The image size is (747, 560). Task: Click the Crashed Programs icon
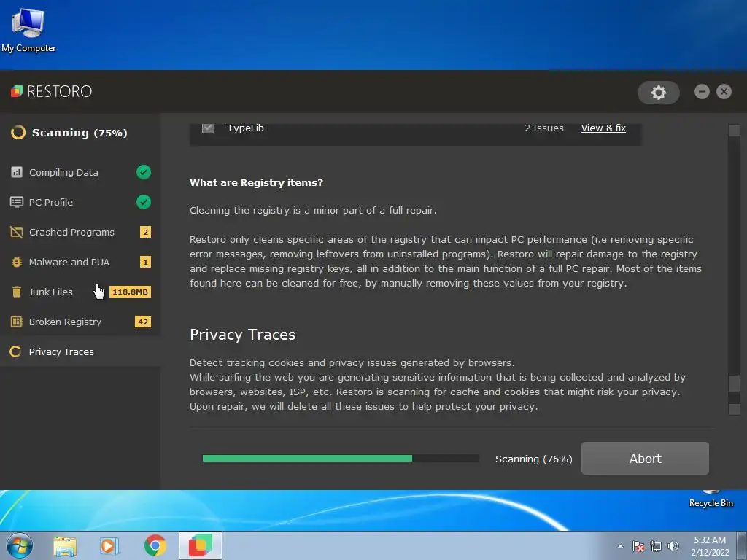pos(17,232)
